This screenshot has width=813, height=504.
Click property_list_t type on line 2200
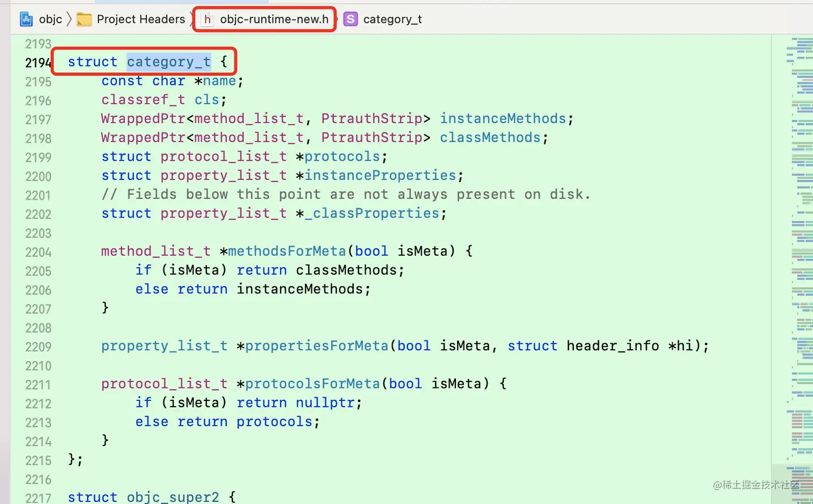point(223,175)
